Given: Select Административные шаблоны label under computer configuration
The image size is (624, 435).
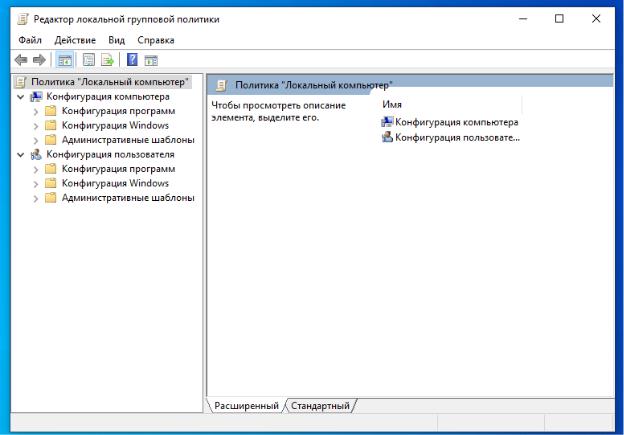Looking at the screenshot, I should click(128, 140).
